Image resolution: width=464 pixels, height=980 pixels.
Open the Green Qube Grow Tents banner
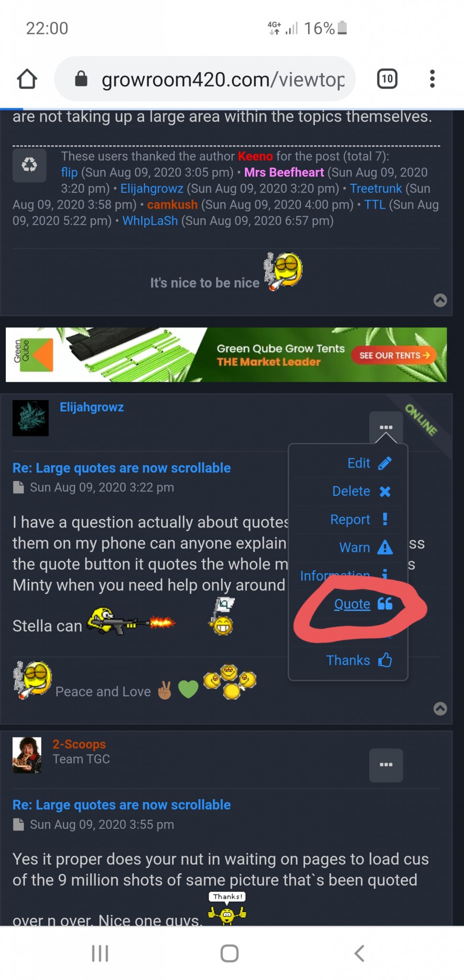tap(226, 355)
